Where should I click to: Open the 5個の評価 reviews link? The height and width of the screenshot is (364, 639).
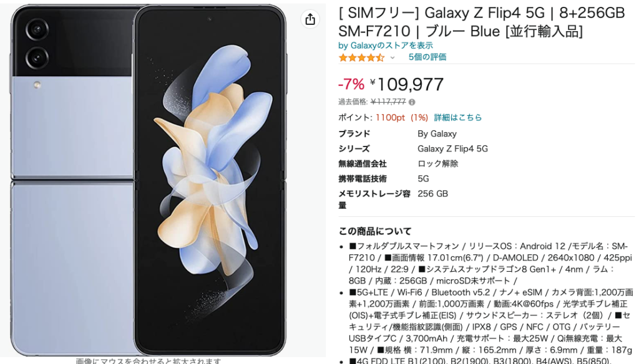(x=427, y=57)
